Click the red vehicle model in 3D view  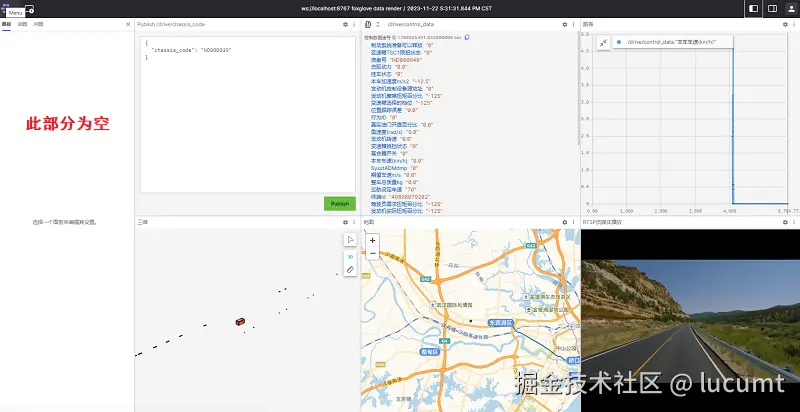pos(240,321)
